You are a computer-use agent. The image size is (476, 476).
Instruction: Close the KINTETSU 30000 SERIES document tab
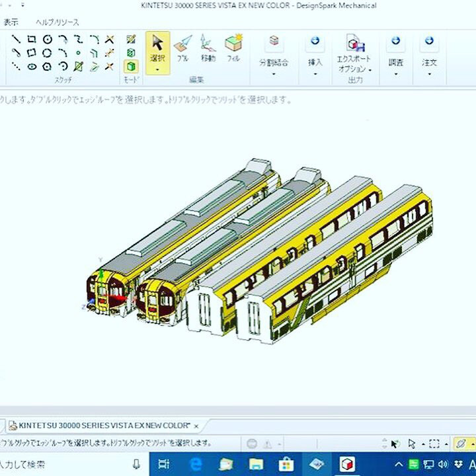[196, 426]
